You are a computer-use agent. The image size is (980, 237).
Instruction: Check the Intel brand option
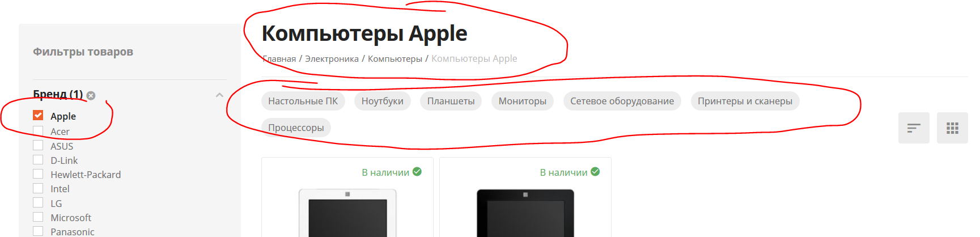(38, 188)
